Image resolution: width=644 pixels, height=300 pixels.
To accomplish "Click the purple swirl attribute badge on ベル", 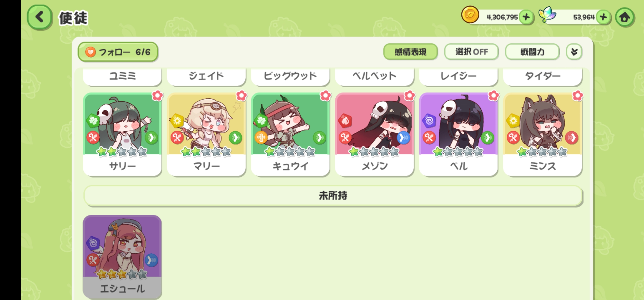I will click(x=429, y=121).
